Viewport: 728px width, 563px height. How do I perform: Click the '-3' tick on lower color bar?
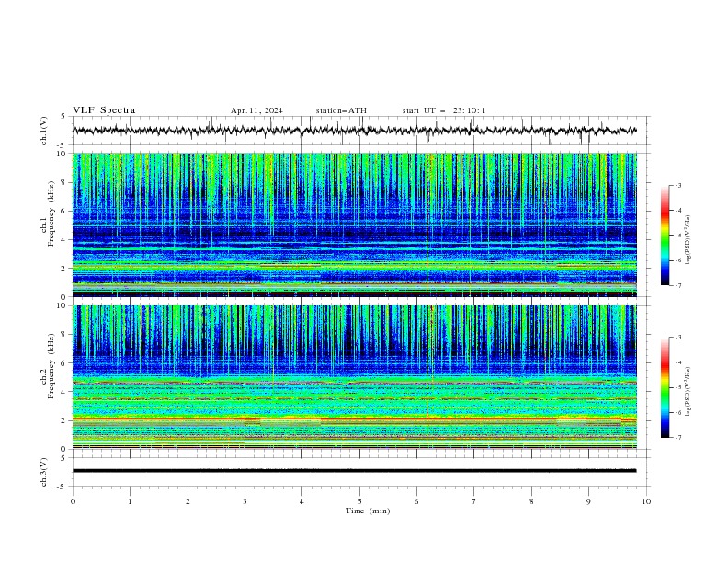(x=677, y=338)
